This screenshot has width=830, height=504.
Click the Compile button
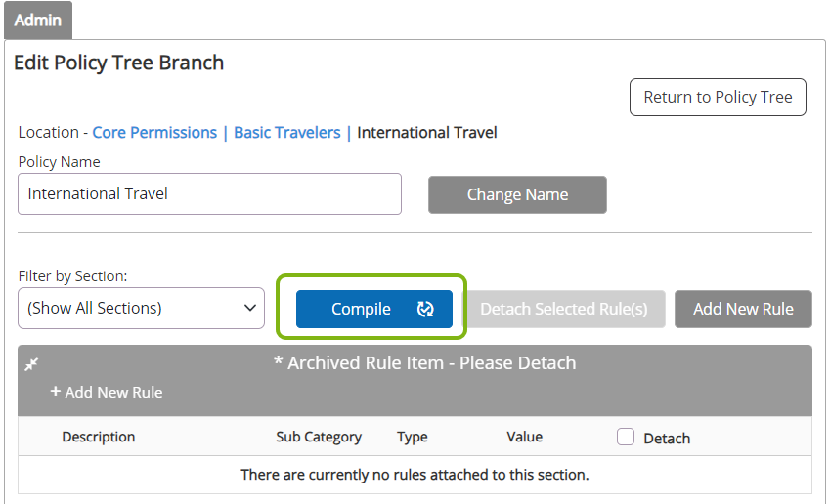374,309
